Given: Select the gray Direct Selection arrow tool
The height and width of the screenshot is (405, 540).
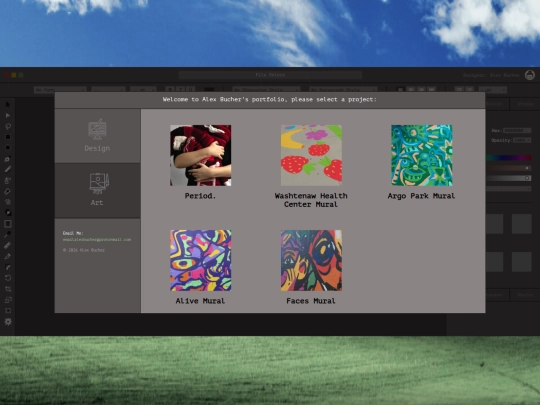Looking at the screenshot, I should (x=8, y=115).
